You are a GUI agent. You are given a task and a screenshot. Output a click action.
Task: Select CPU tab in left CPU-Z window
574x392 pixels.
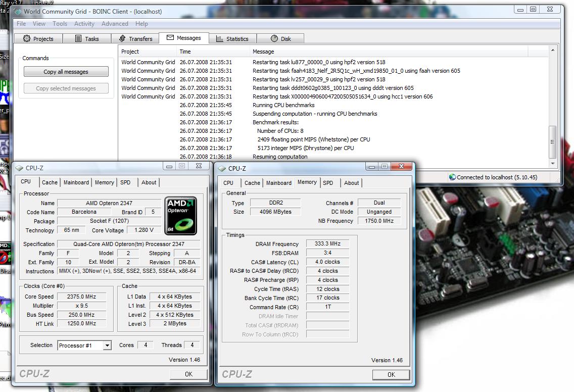click(26, 181)
